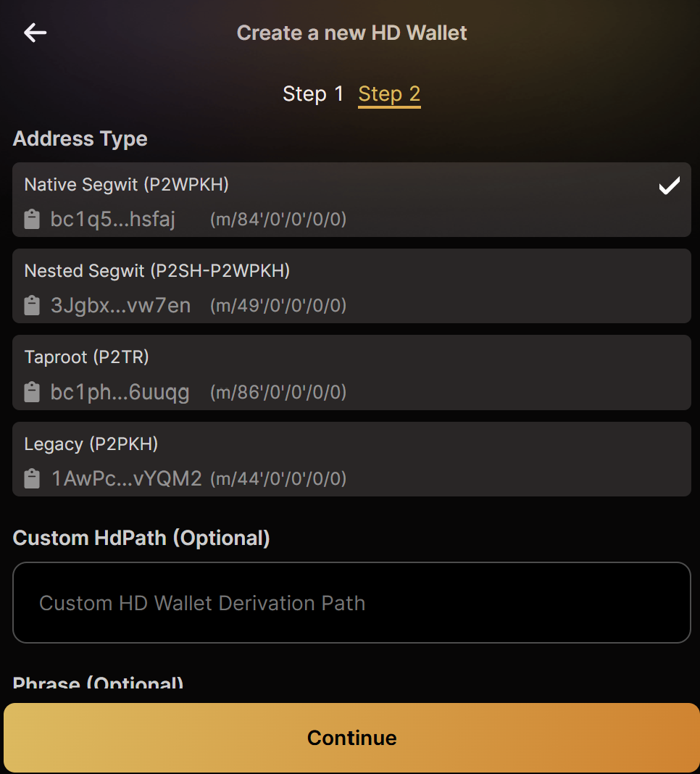Switch to the Step 1 tab

[313, 93]
